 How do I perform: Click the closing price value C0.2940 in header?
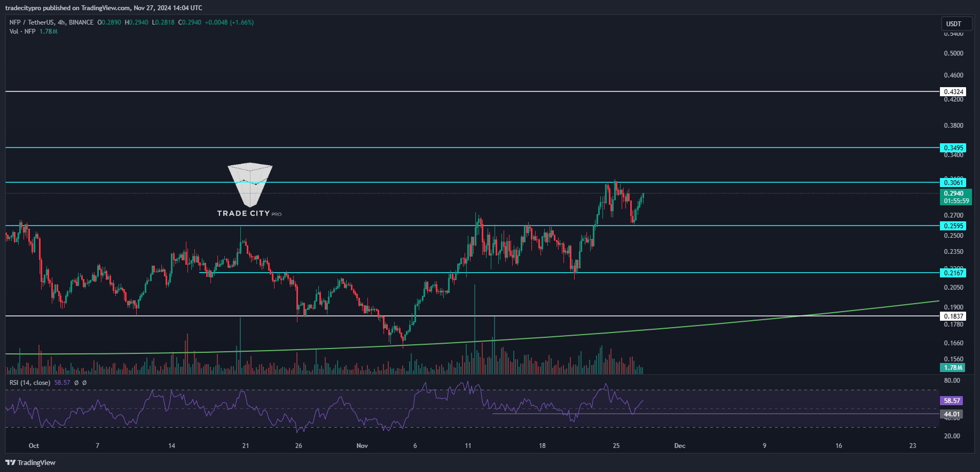(190, 22)
